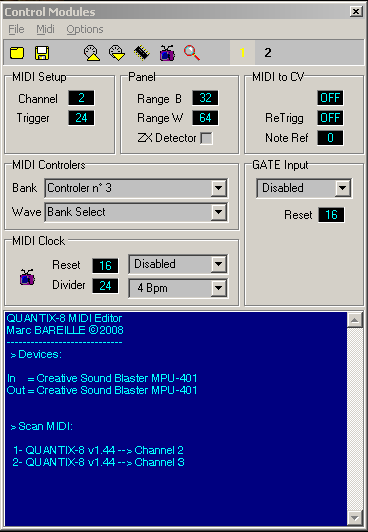368x532 pixels.
Task: Click the 'In = Creative Sound Blaster MPU-401' line
Action: 102,378
